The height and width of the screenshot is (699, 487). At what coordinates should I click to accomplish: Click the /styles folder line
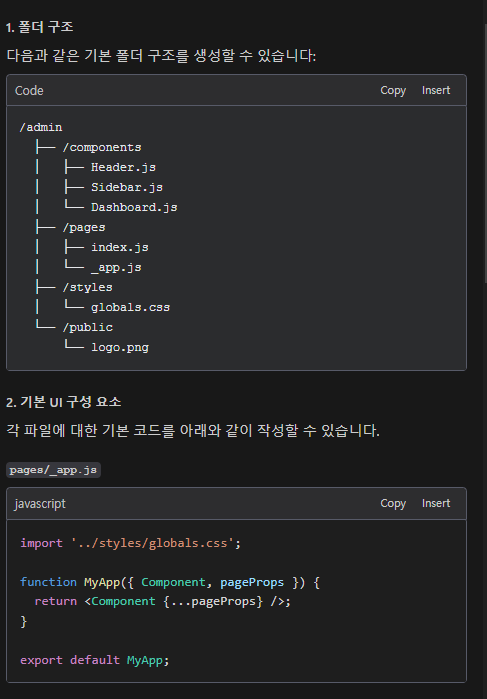point(88,288)
